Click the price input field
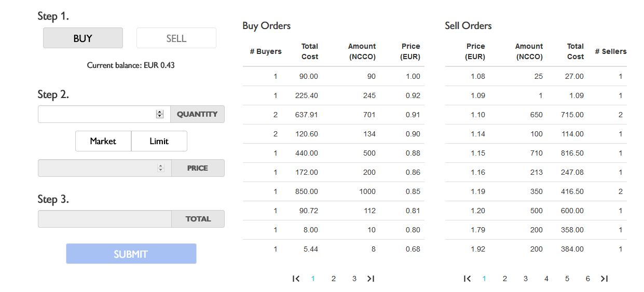The image size is (644, 292). point(97,168)
